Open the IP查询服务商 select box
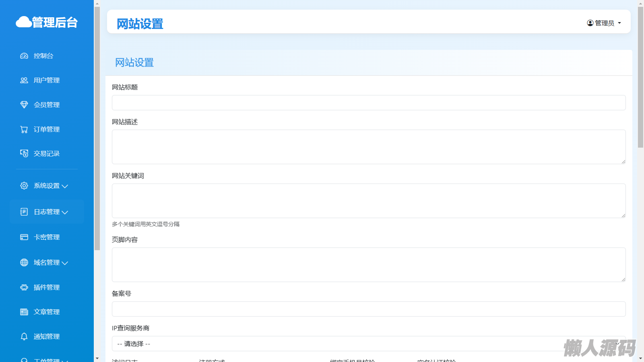 click(368, 344)
